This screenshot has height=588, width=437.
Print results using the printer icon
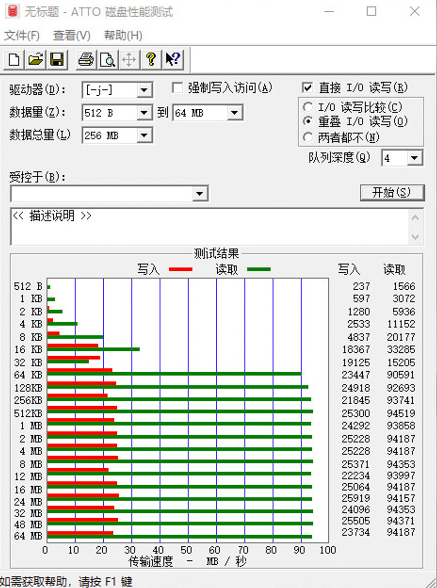point(86,60)
